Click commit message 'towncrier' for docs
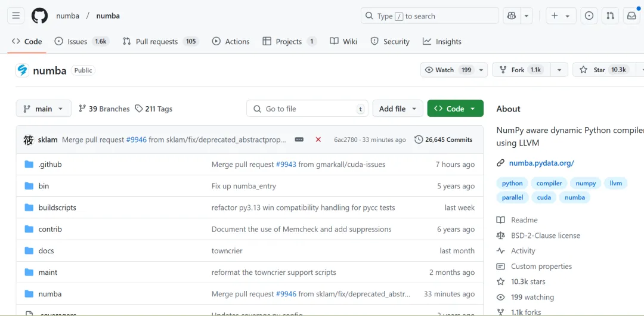The height and width of the screenshot is (316, 644). point(227,250)
